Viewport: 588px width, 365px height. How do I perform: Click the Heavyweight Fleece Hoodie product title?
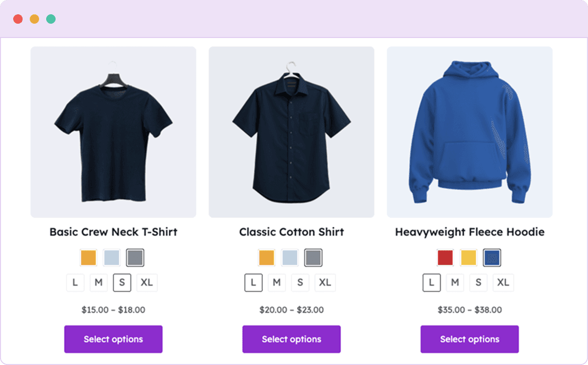pos(470,232)
